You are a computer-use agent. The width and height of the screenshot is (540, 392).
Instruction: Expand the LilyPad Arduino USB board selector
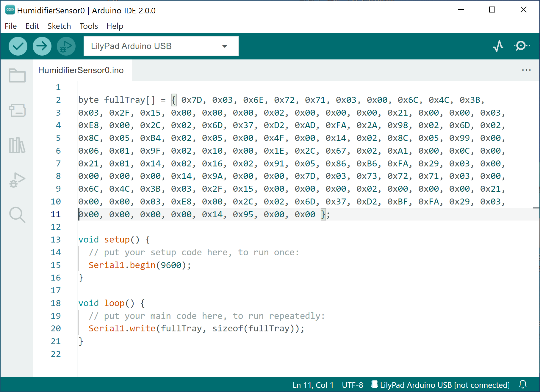click(161, 46)
